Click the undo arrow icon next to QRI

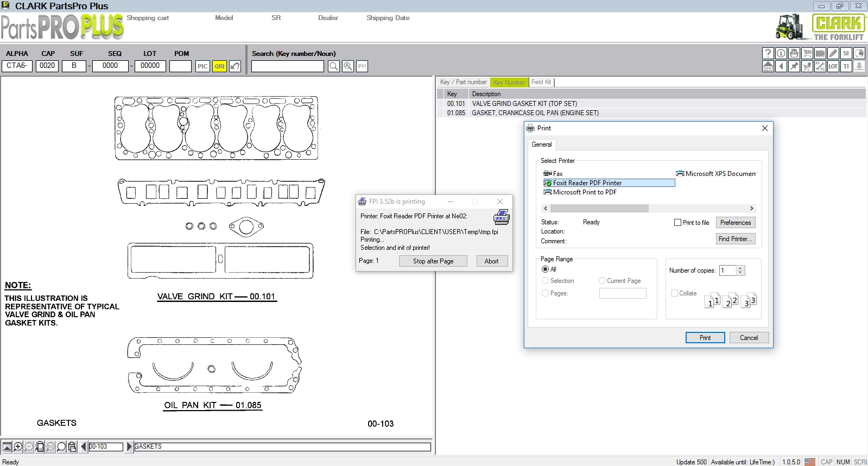(x=235, y=66)
